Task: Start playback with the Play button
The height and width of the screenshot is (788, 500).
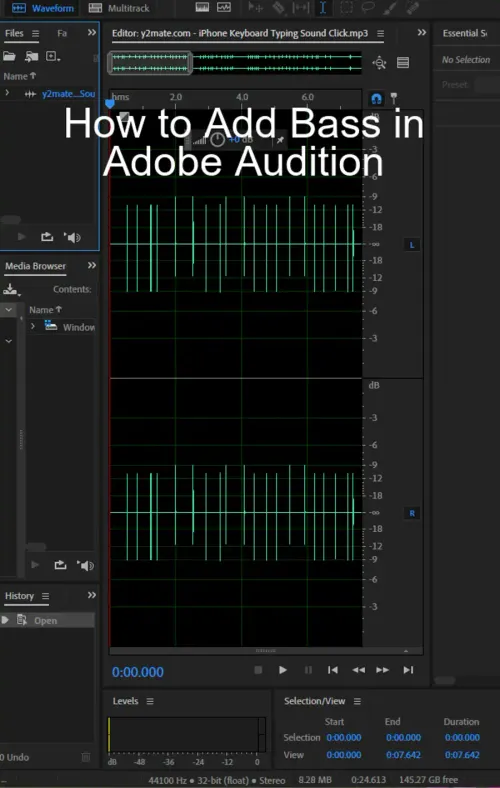Action: point(282,670)
